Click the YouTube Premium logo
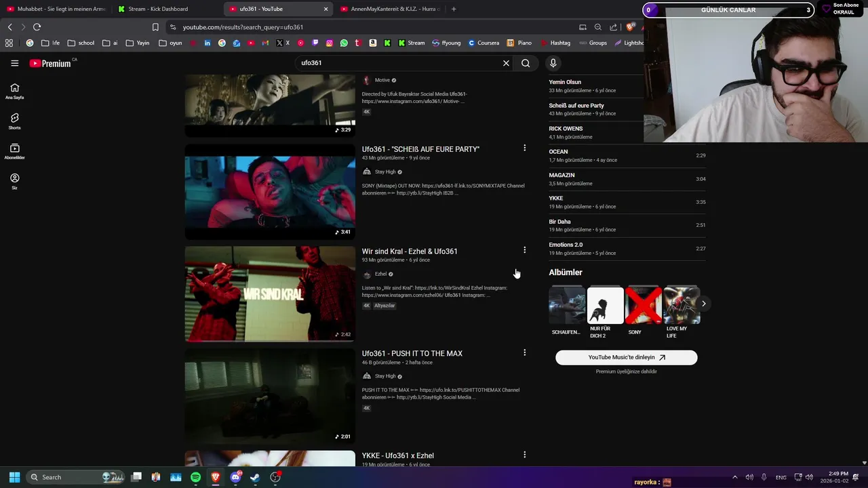868x488 pixels. (50, 63)
